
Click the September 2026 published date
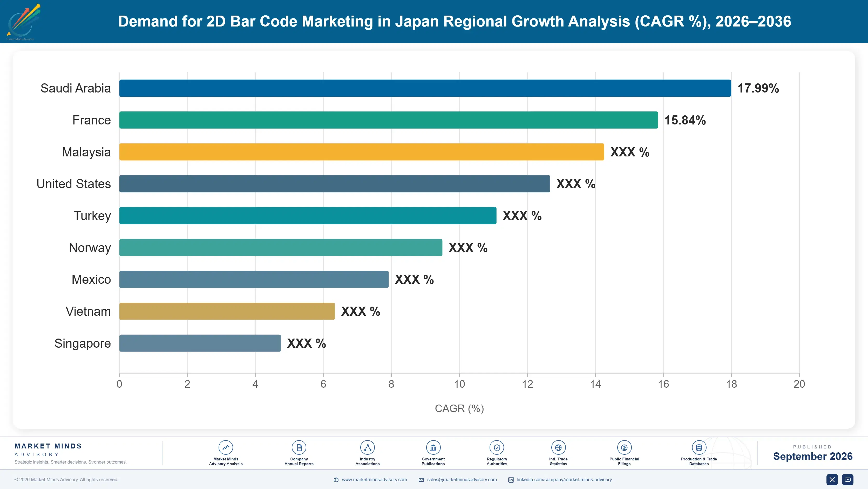point(813,456)
